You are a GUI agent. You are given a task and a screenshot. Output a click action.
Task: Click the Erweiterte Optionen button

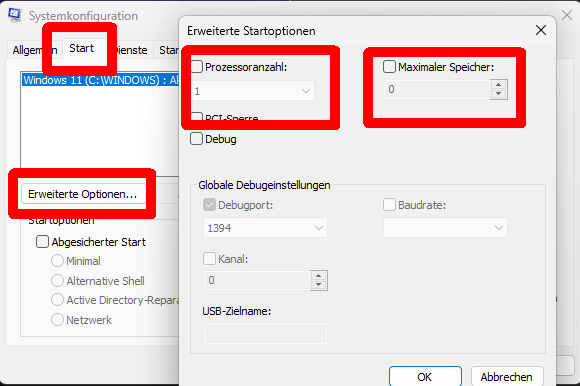pos(83,194)
